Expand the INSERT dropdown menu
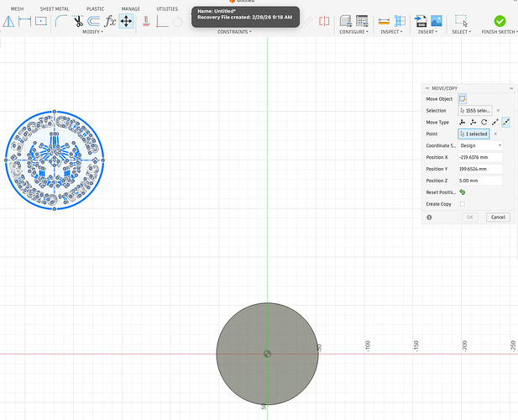The height and width of the screenshot is (420, 518). point(428,32)
